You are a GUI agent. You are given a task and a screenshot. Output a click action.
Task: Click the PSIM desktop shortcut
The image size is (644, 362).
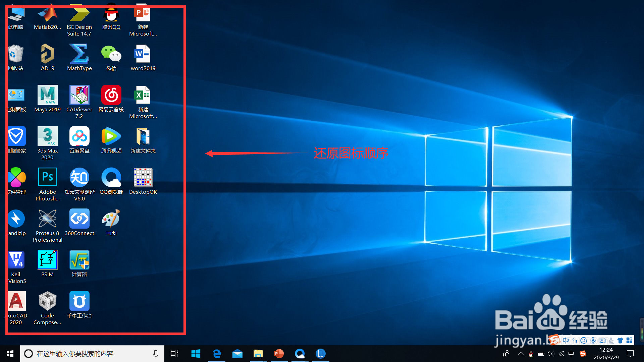[x=47, y=260]
